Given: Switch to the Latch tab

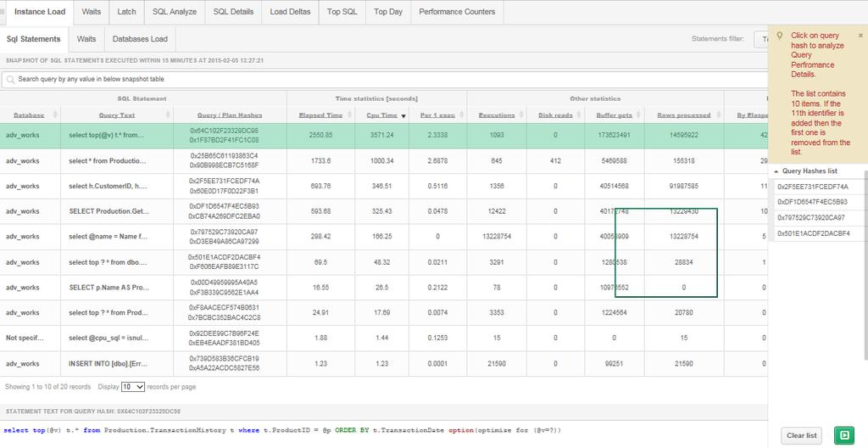Looking at the screenshot, I should (x=126, y=12).
